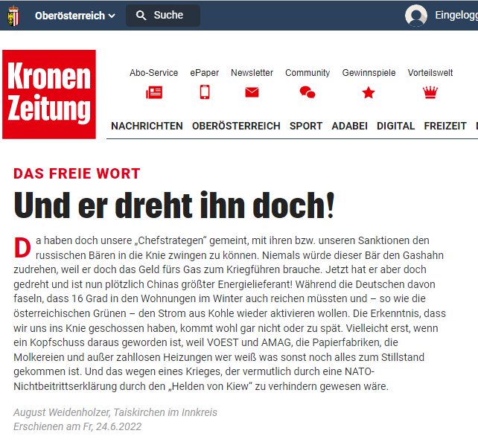Click the Kronen Zeitung logo
478x448 pixels.
coord(49,95)
